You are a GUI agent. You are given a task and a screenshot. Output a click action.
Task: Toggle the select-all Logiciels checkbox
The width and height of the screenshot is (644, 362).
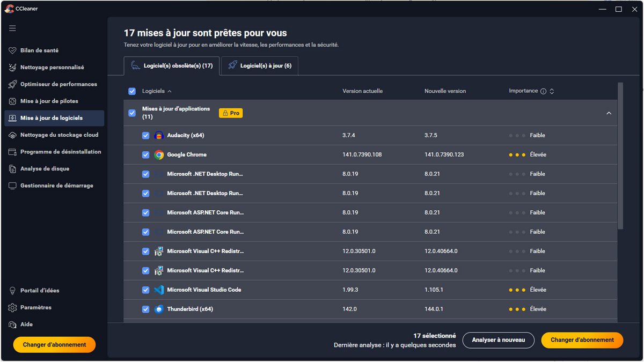point(132,91)
